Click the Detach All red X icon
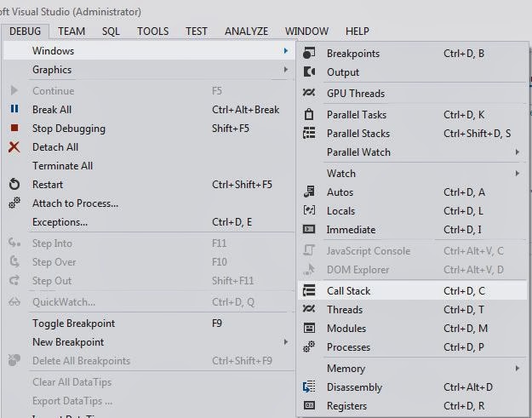Image resolution: width=532 pixels, height=418 pixels. pyautogui.click(x=14, y=147)
